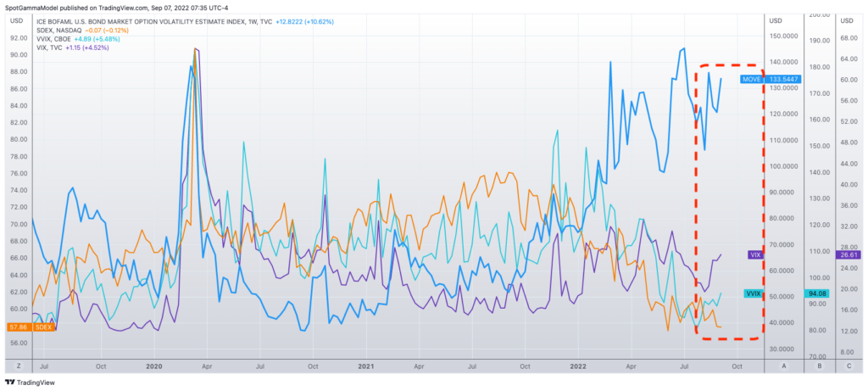Click the 2021 time axis label

(366, 366)
